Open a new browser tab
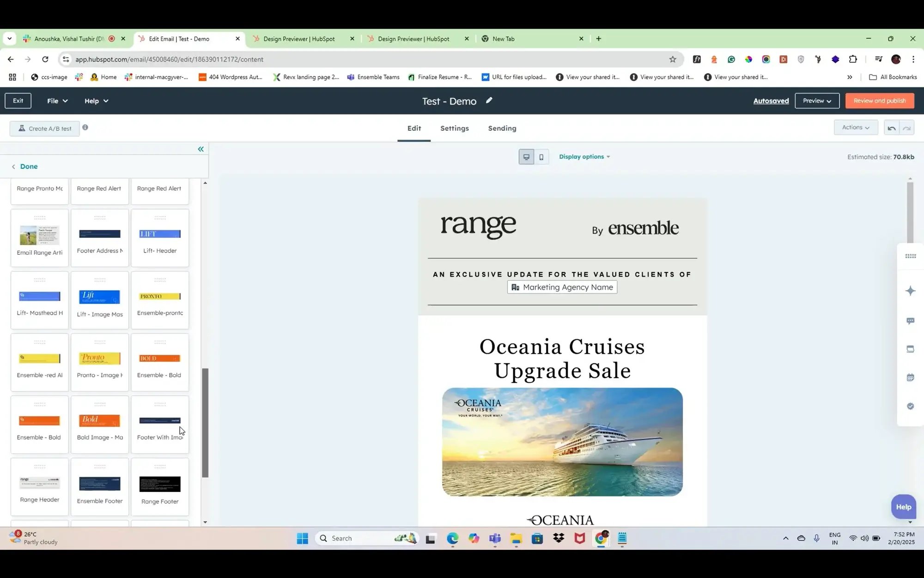This screenshot has height=578, width=924. pyautogui.click(x=599, y=39)
